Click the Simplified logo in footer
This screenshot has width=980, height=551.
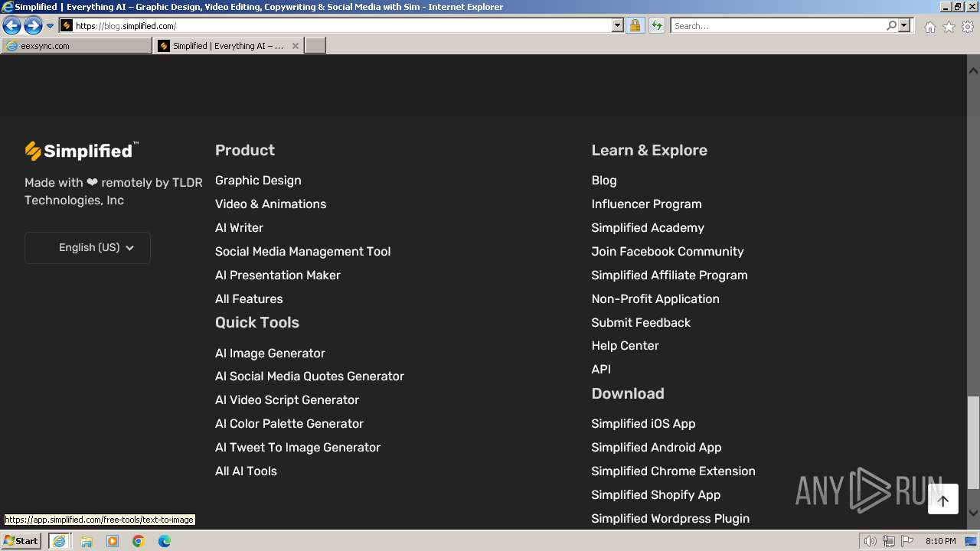[81, 151]
